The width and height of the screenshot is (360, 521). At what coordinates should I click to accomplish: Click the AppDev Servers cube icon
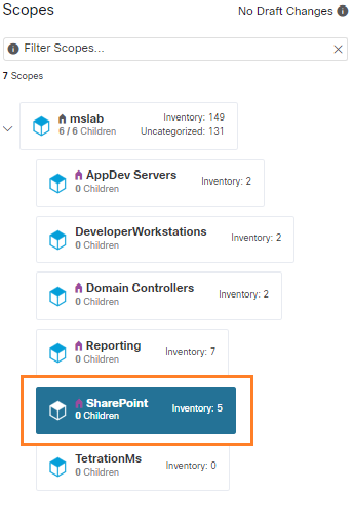pyautogui.click(x=58, y=183)
